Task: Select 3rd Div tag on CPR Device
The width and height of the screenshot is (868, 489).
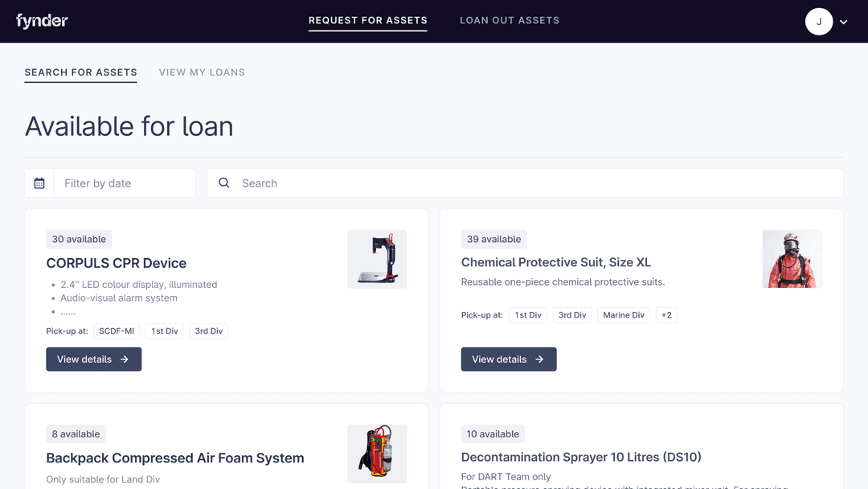Action: [x=209, y=331]
